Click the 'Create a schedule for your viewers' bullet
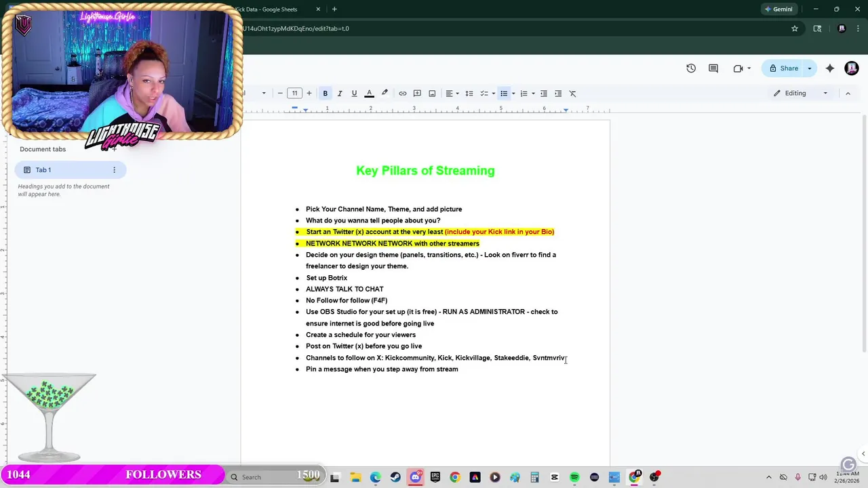Screen dimensions: 868x488 pos(361,335)
